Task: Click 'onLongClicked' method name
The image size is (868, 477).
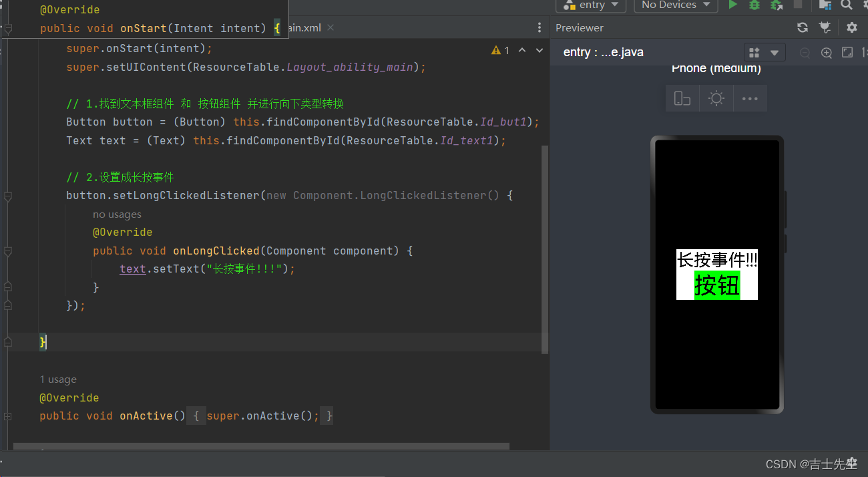Action: pos(216,251)
